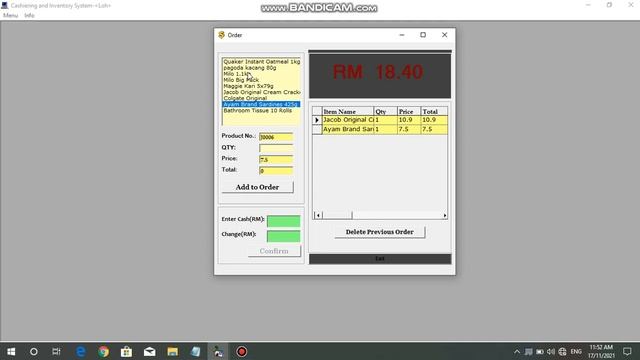Click the grid scrollbar left arrow
Image resolution: width=640 pixels, height=360 pixels.
point(318,215)
